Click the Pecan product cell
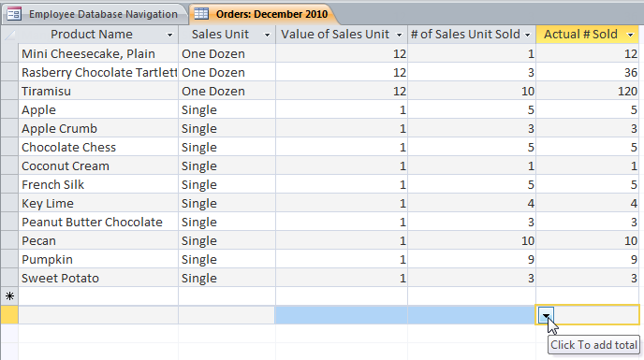This screenshot has width=644, height=360. click(x=98, y=240)
